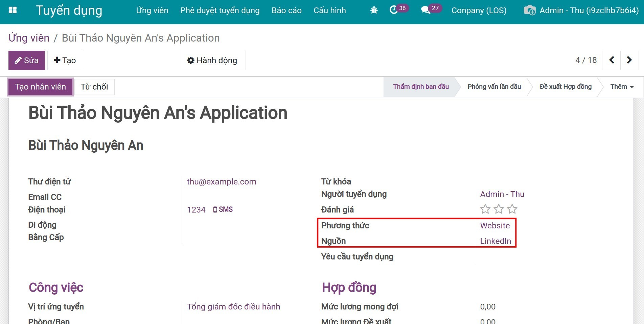Open the apps grid menu icon

(x=13, y=10)
